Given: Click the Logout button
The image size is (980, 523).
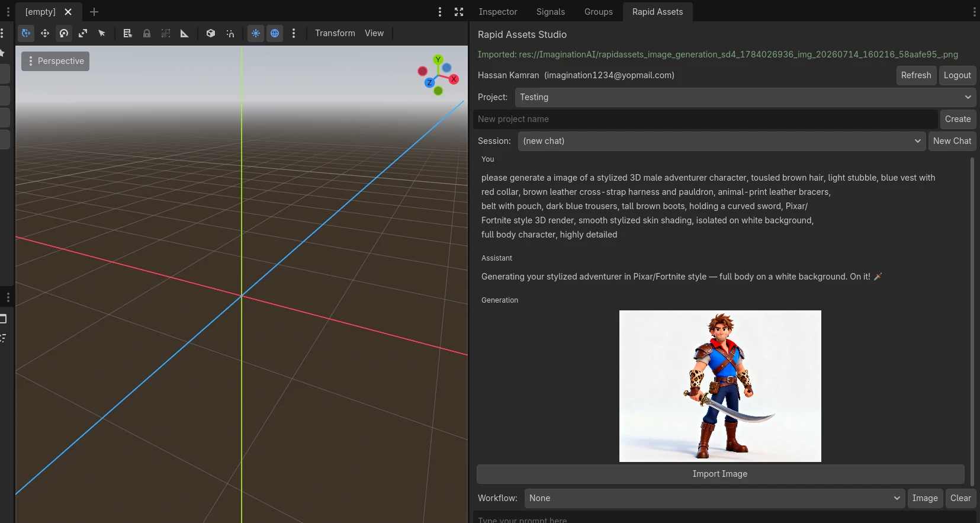Looking at the screenshot, I should 957,75.
